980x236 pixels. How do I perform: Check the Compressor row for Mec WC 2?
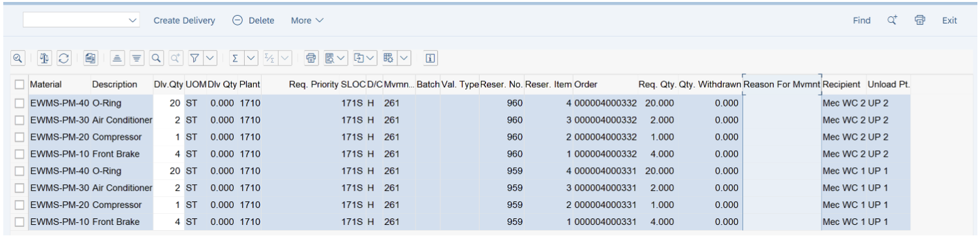coord(19,137)
